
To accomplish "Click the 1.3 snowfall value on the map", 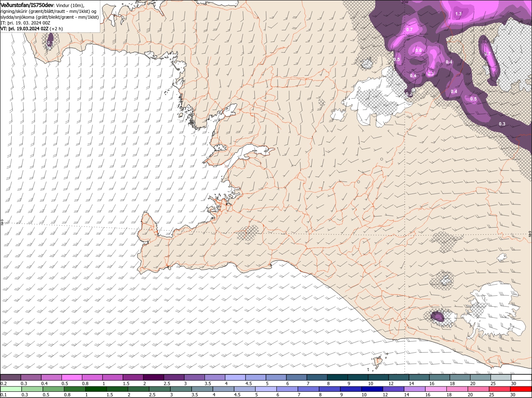I will 458,14.
